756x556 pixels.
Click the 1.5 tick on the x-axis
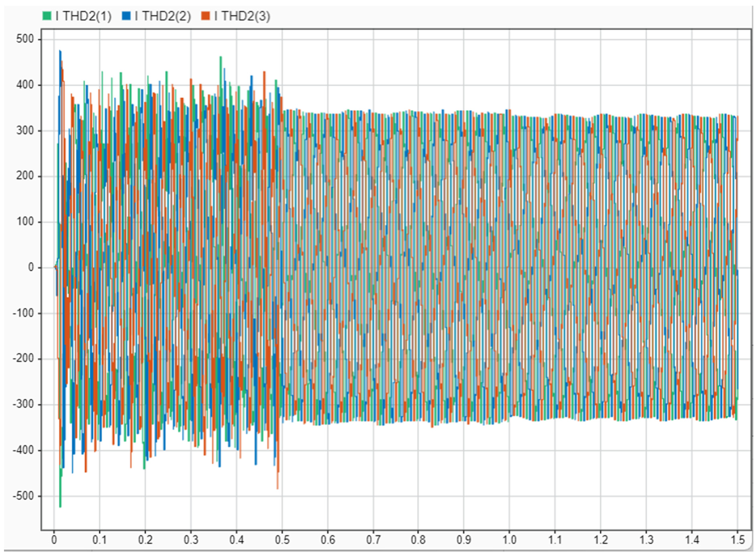(737, 540)
